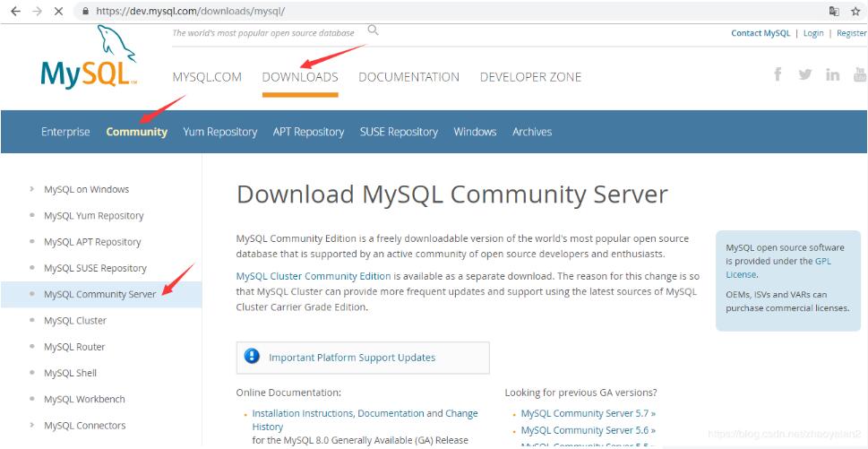Open the Change History link
Screen dimensions: 868x449
tap(365, 420)
